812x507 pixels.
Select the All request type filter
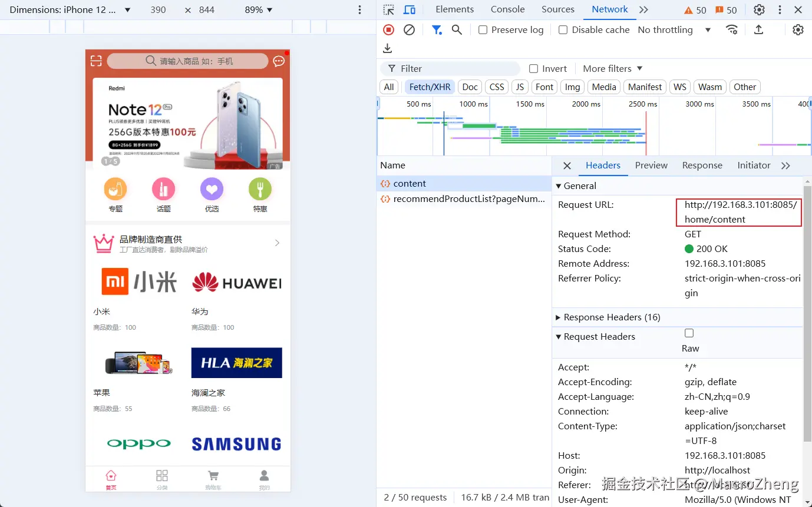pos(389,87)
